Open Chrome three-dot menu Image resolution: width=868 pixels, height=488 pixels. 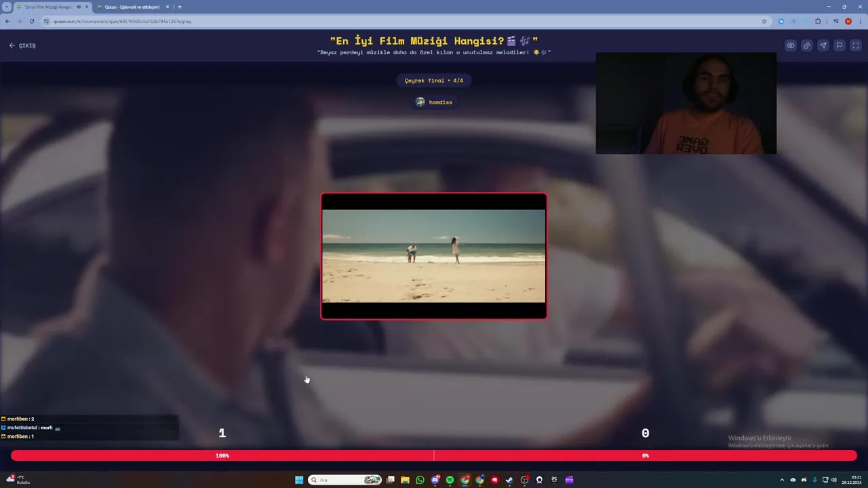click(x=861, y=21)
